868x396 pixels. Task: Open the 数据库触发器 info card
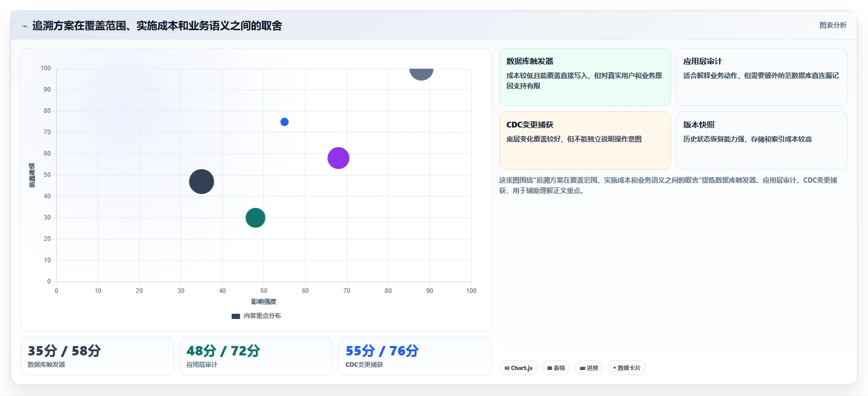click(x=585, y=77)
